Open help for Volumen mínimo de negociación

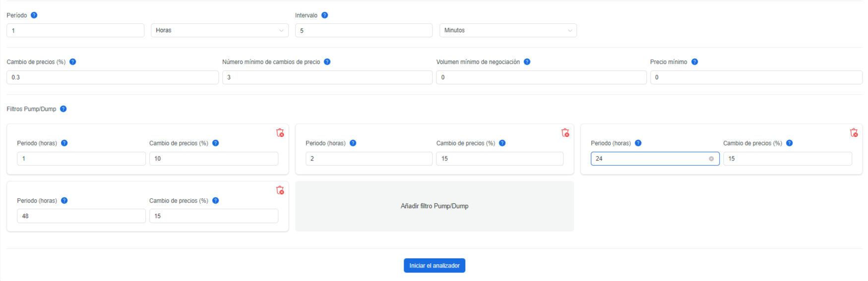point(527,61)
